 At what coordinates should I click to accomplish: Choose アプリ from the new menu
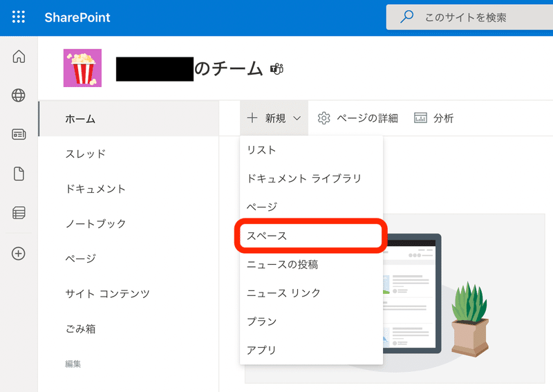point(312,350)
